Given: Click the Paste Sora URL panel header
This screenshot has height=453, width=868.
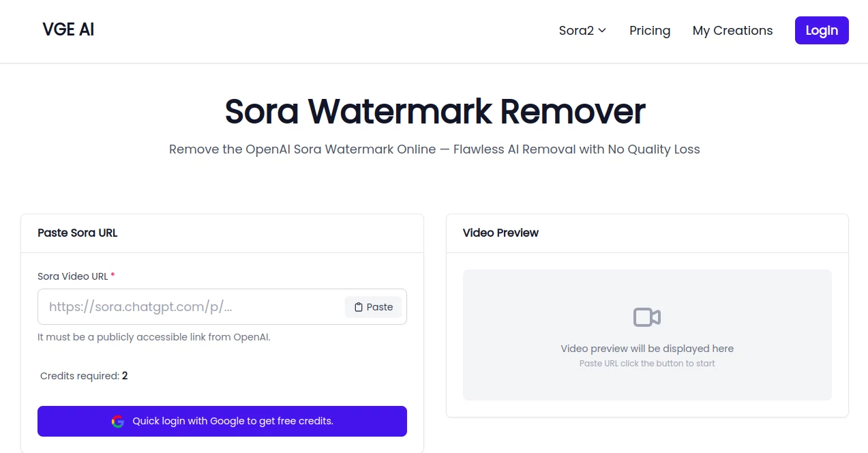Looking at the screenshot, I should pyautogui.click(x=77, y=233).
